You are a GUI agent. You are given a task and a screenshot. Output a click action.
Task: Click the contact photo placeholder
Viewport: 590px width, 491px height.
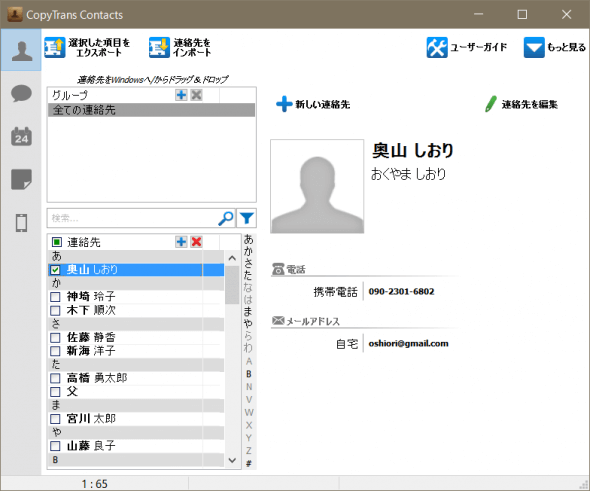point(317,186)
